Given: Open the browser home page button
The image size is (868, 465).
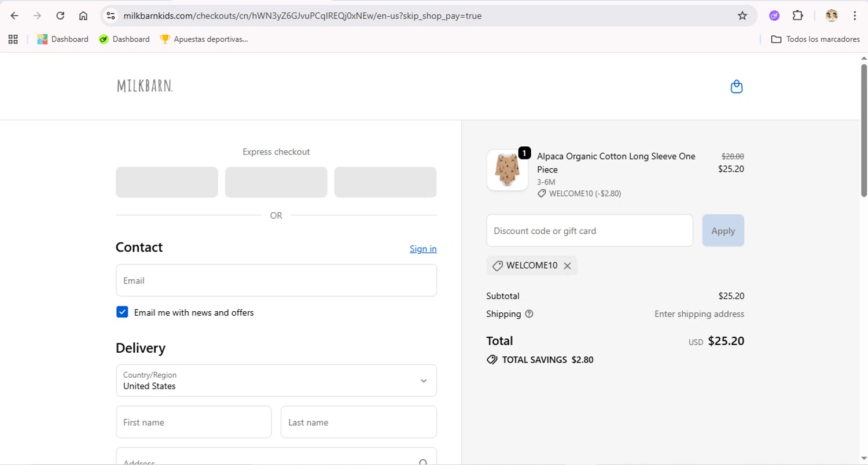Looking at the screenshot, I should click(x=83, y=16).
